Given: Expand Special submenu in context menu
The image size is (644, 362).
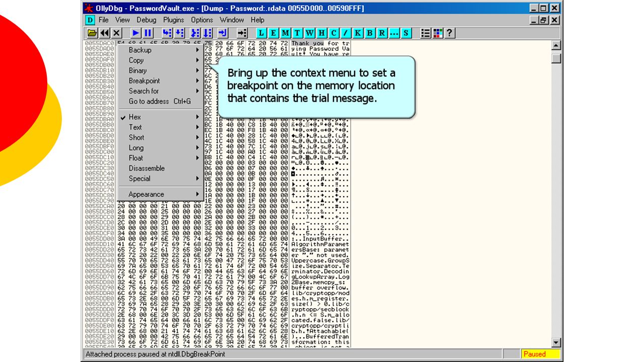Looking at the screenshot, I should point(160,178).
